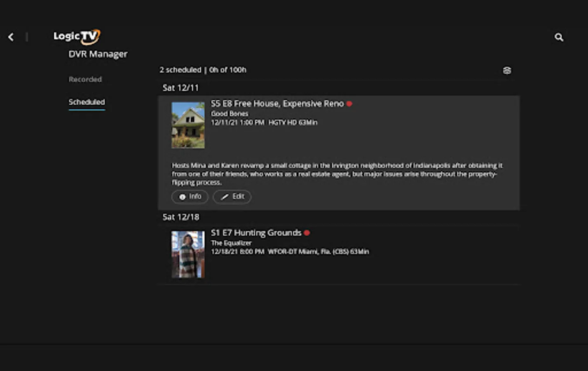Click 12/11/21 1:00 PM HGTV HD 63Min line
This screenshot has height=371, width=588.
pos(264,122)
